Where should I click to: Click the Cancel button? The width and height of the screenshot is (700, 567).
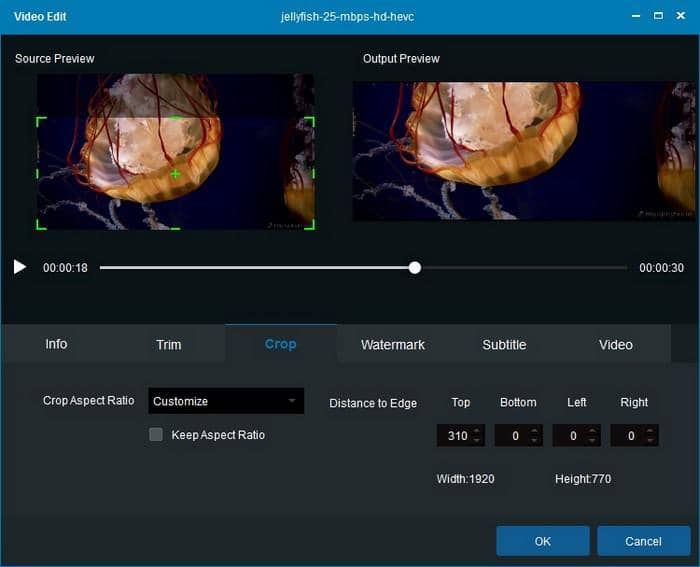643,541
